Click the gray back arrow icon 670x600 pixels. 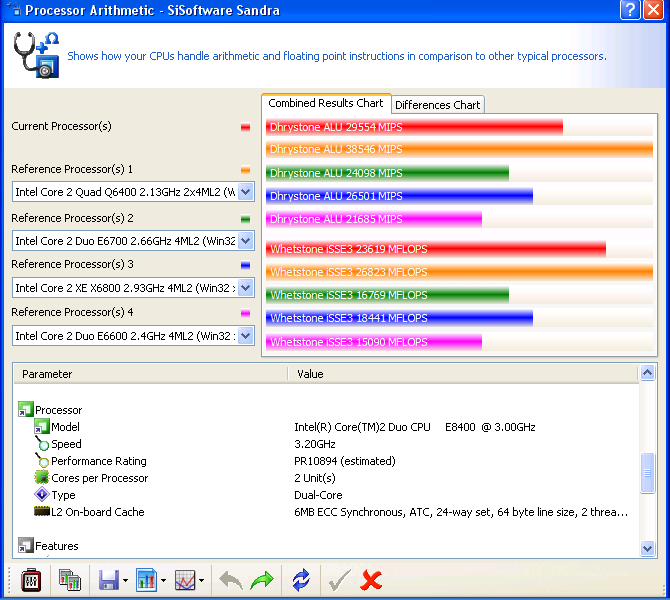pyautogui.click(x=231, y=580)
